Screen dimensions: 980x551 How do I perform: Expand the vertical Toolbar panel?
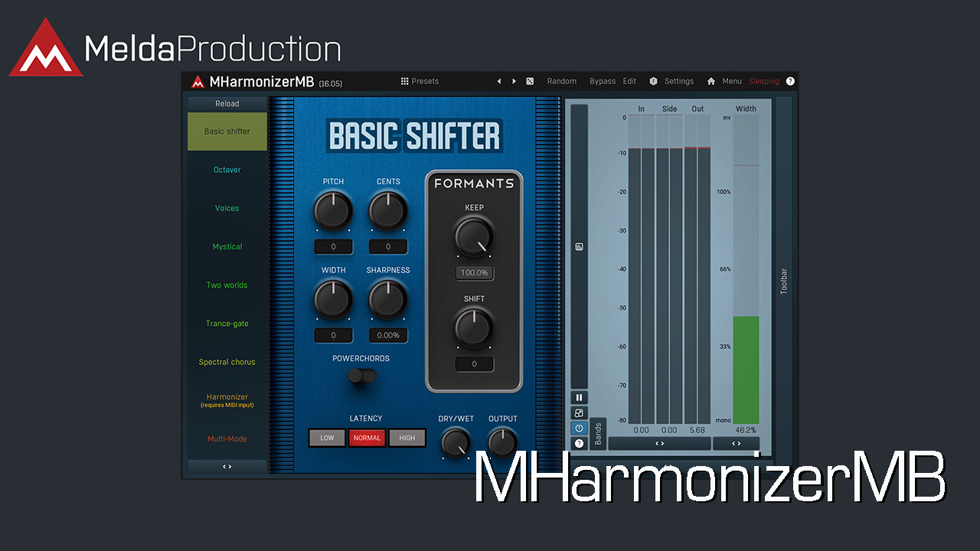[783, 280]
